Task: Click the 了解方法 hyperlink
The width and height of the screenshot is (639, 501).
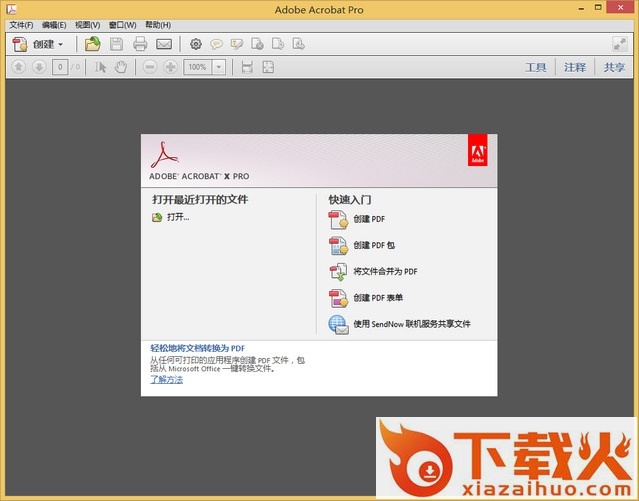Action: 166,380
